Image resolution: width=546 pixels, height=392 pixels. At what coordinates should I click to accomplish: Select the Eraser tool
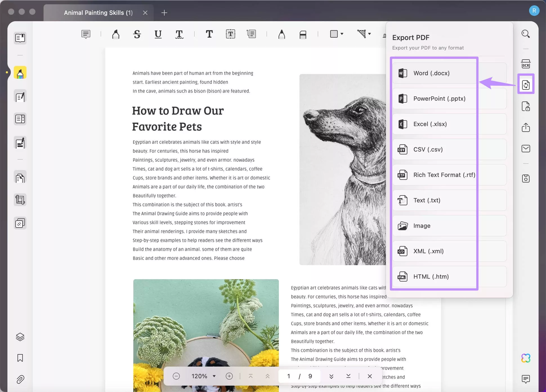point(303,34)
